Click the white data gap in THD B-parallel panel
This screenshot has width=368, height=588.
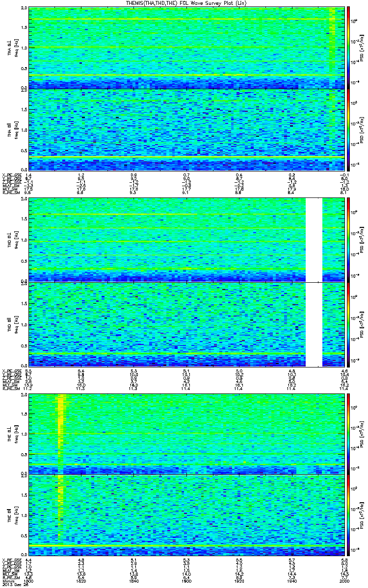tap(314, 323)
